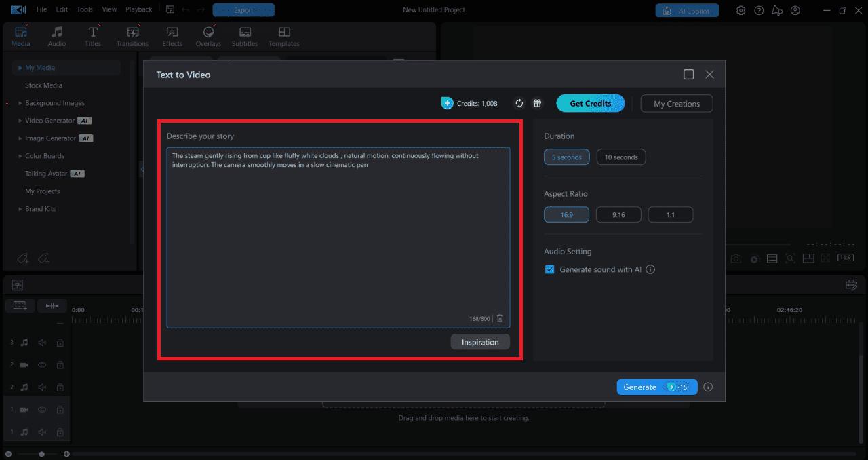Open the Audio panel
Screen dimensions: 868x460
pos(57,35)
